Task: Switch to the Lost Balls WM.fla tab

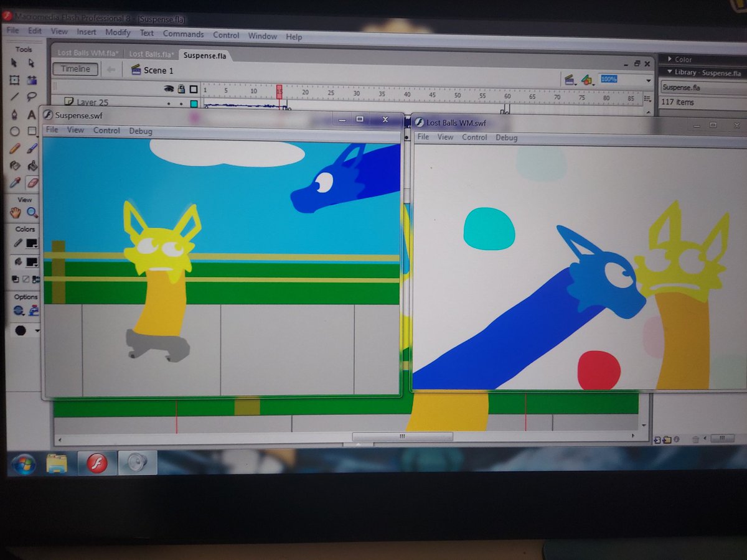Action: pos(88,53)
